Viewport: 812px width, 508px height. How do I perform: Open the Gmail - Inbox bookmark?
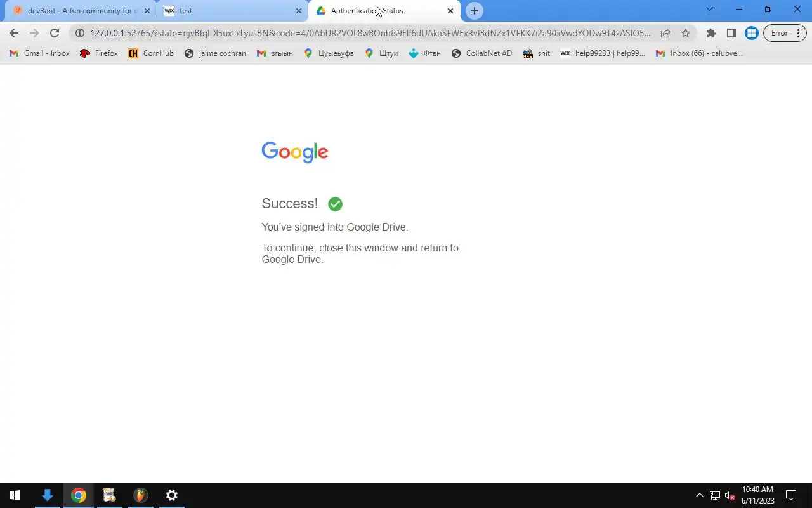coord(40,53)
